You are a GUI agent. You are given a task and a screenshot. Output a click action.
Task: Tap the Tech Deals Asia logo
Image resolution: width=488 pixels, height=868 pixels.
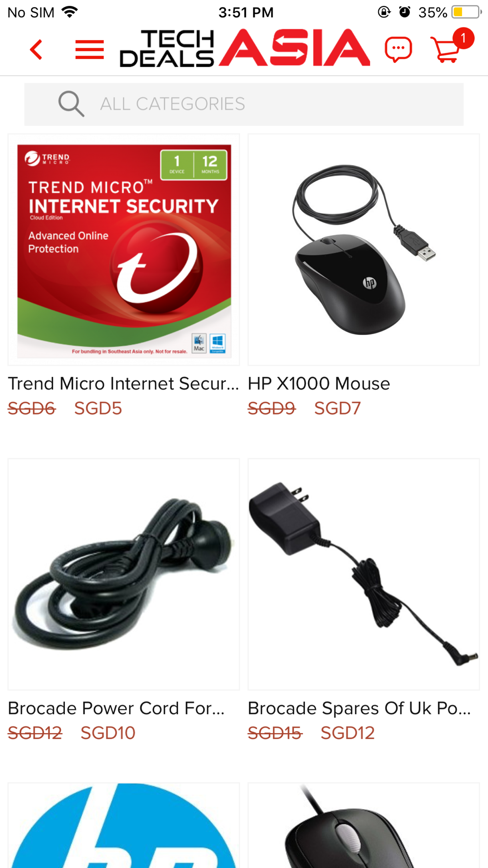point(244,48)
